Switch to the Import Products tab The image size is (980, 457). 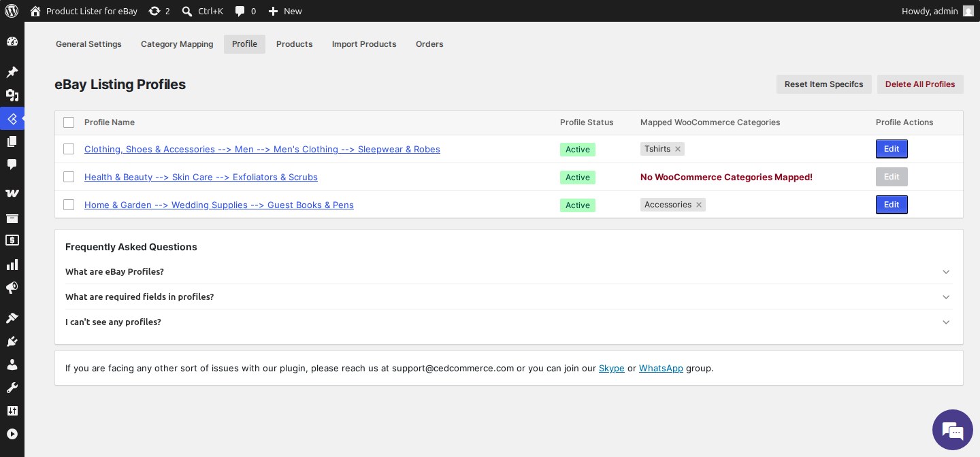pos(364,44)
